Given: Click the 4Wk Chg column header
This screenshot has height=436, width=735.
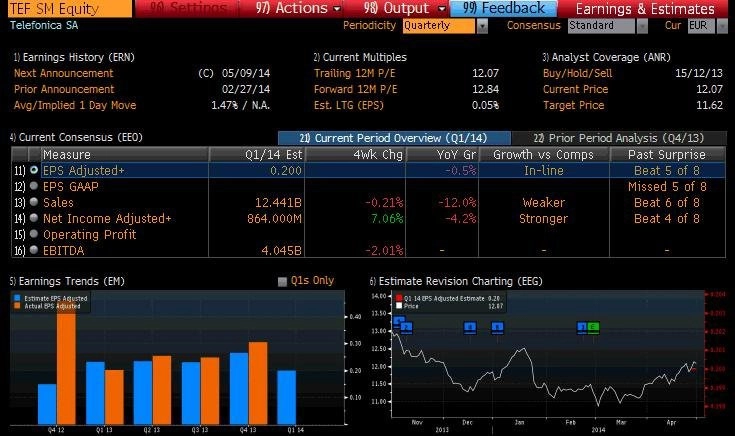Looking at the screenshot, I should click(355, 154).
